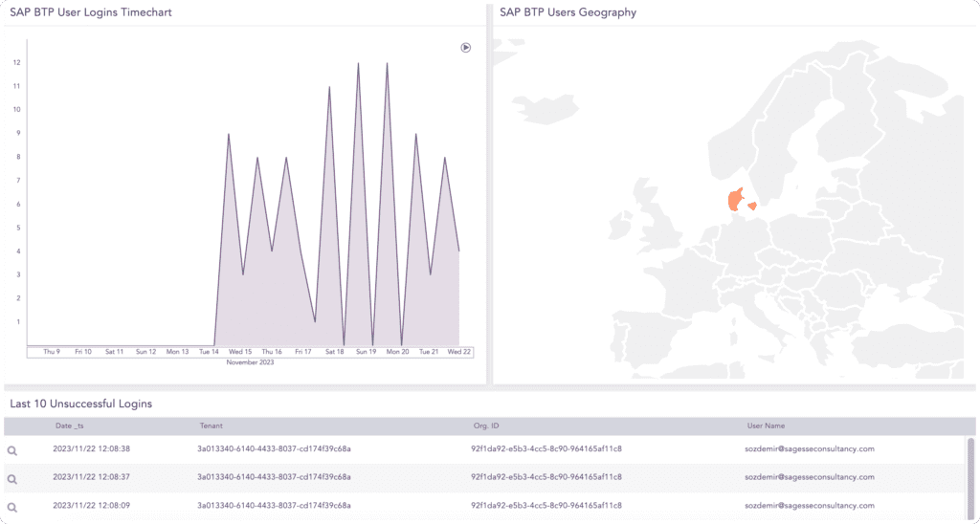Click the November 2023 axis caption

(x=250, y=362)
